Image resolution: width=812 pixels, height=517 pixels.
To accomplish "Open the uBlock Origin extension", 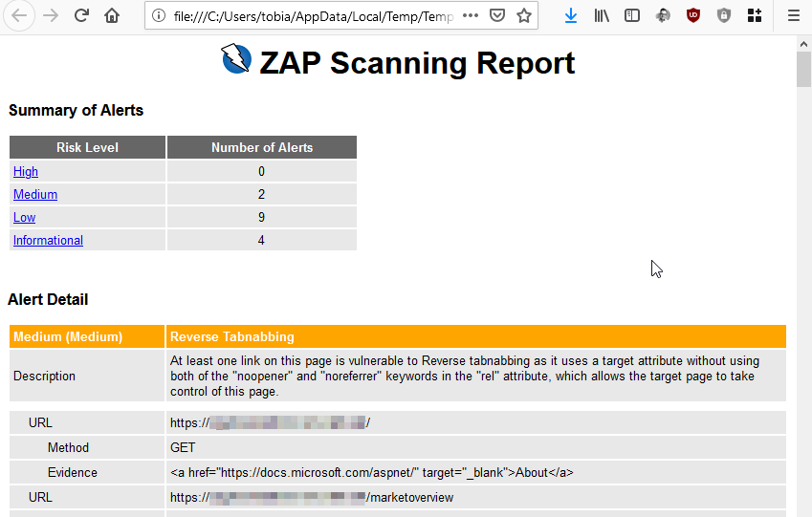I will tap(693, 15).
